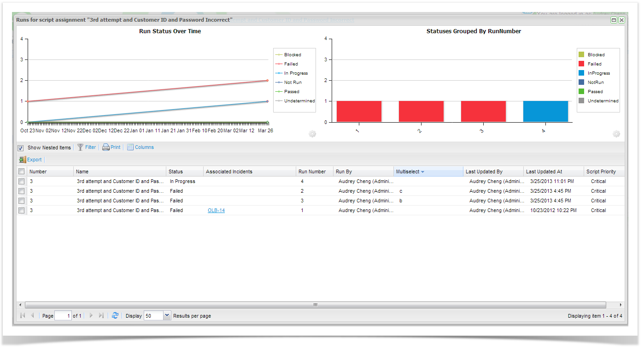Uncheck Show Nested Items checkbox
This screenshot has height=349, width=644.
coord(21,148)
